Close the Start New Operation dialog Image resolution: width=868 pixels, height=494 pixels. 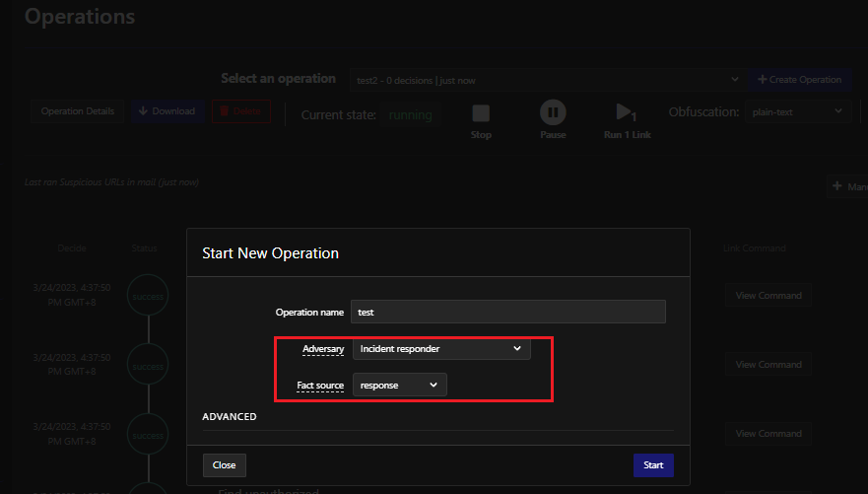(x=225, y=465)
